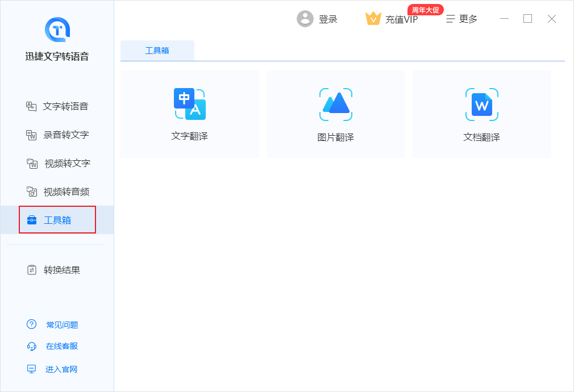Image resolution: width=574 pixels, height=392 pixels.
Task: View 转换结果 from the sidebar
Action: coord(59,269)
